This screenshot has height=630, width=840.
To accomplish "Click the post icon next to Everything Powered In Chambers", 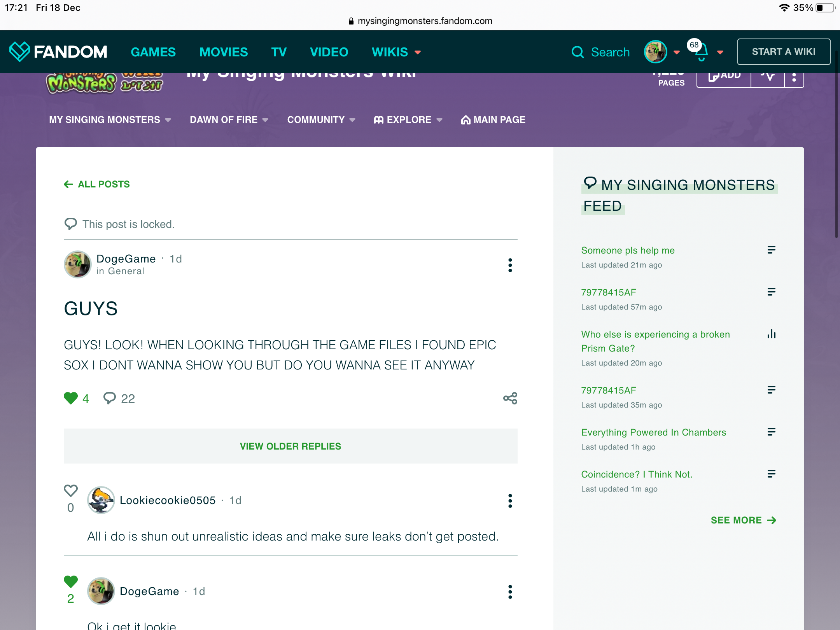I will pyautogui.click(x=771, y=432).
